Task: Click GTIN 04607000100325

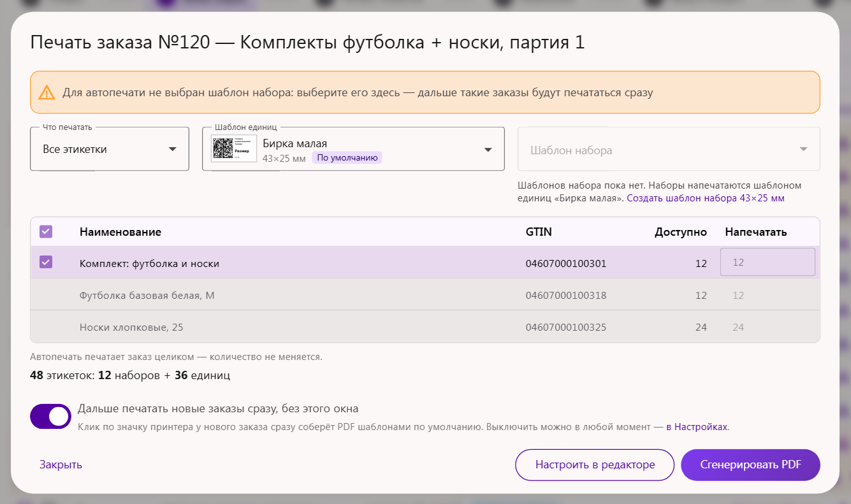Action: 566,327
